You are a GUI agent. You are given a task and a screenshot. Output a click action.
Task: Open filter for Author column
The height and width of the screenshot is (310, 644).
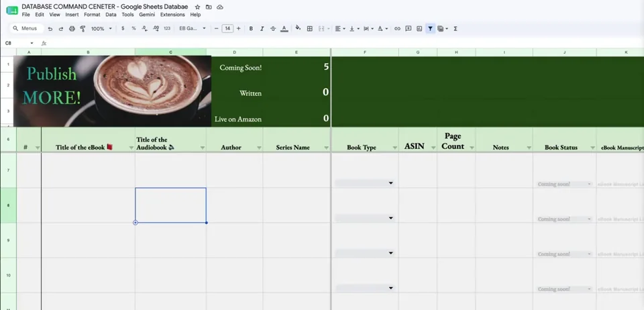(259, 148)
